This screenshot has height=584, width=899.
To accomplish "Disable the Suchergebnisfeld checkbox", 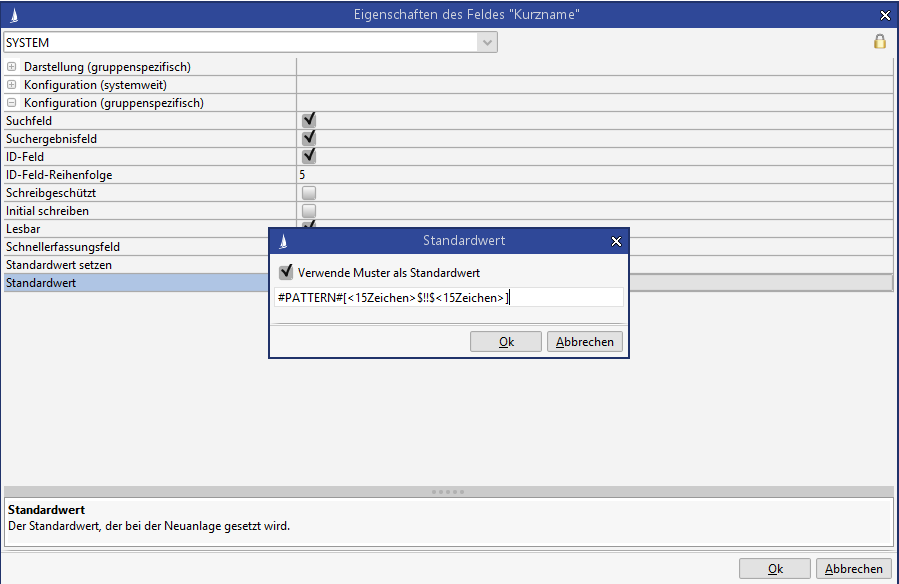I will [309, 138].
